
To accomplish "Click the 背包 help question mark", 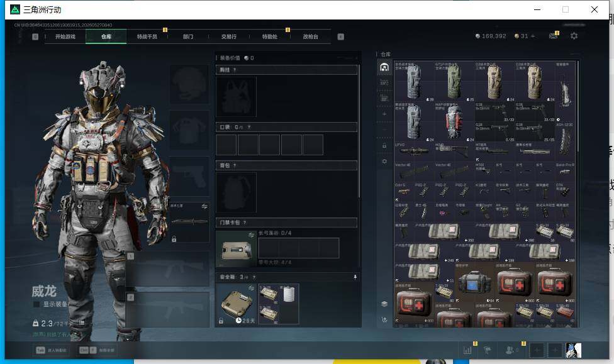I will (235, 165).
